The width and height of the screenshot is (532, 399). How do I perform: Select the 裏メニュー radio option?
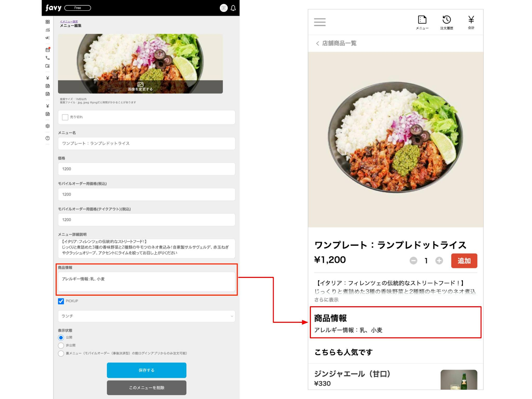[x=61, y=353]
